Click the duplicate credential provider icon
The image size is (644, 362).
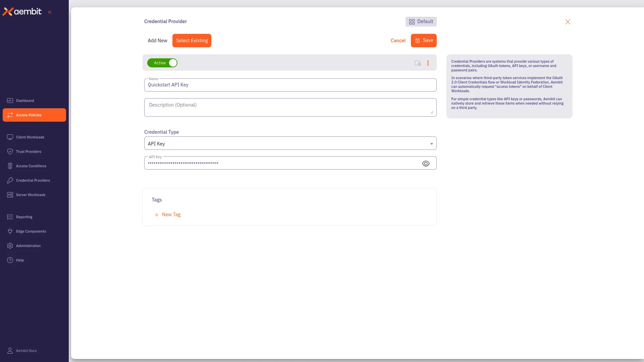[418, 63]
